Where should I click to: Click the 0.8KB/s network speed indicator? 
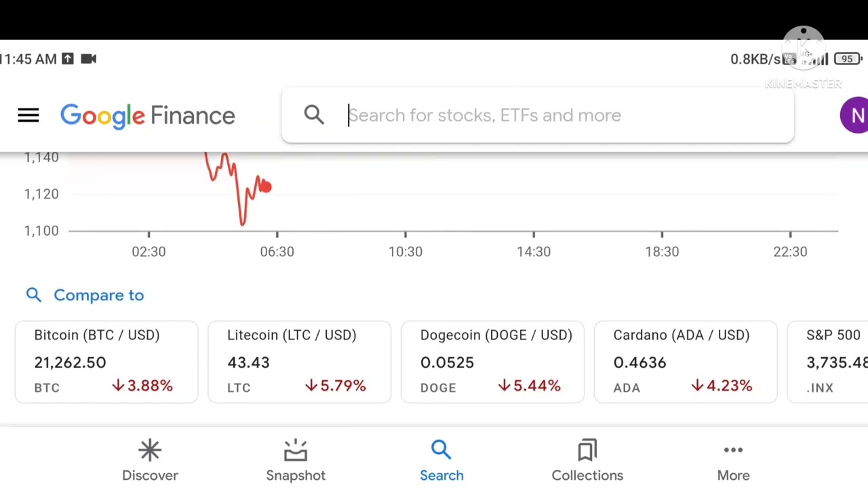756,59
